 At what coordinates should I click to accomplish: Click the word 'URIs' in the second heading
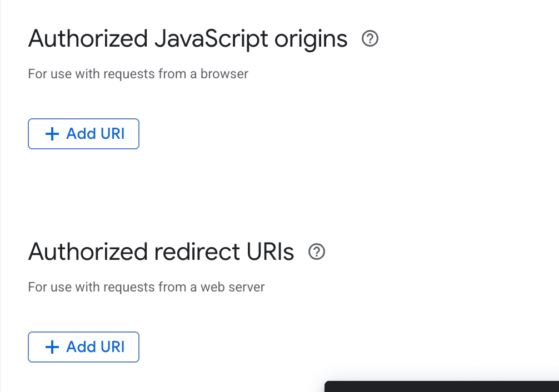coord(270,252)
